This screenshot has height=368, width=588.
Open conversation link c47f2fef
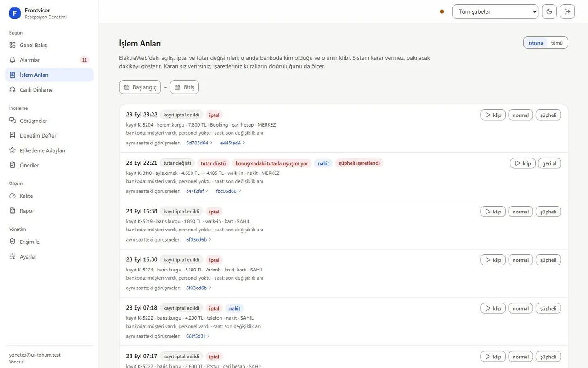click(x=197, y=191)
